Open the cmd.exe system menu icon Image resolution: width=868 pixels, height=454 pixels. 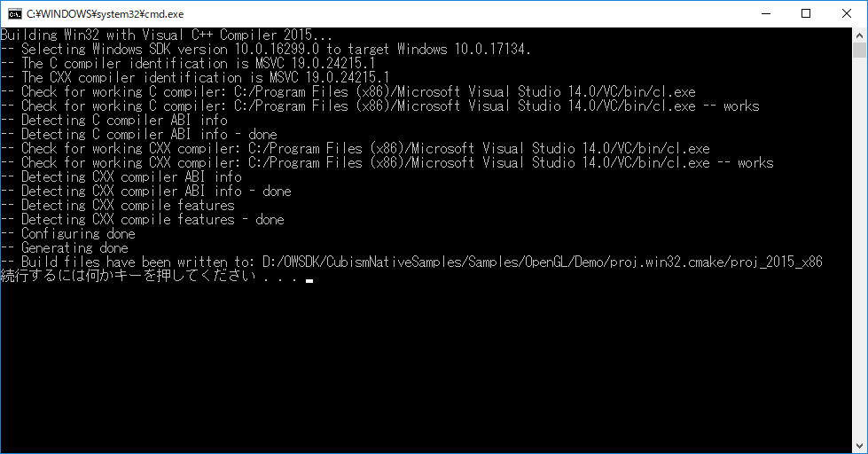[15, 14]
